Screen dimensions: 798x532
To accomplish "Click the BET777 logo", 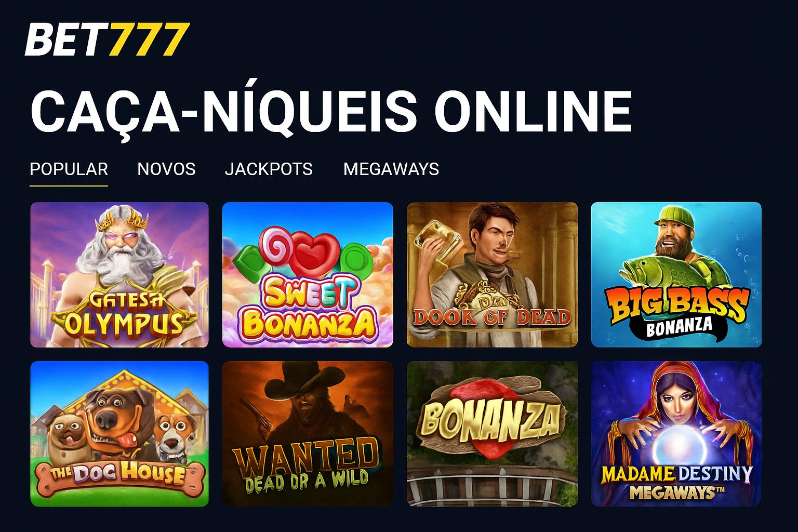I will [x=107, y=39].
